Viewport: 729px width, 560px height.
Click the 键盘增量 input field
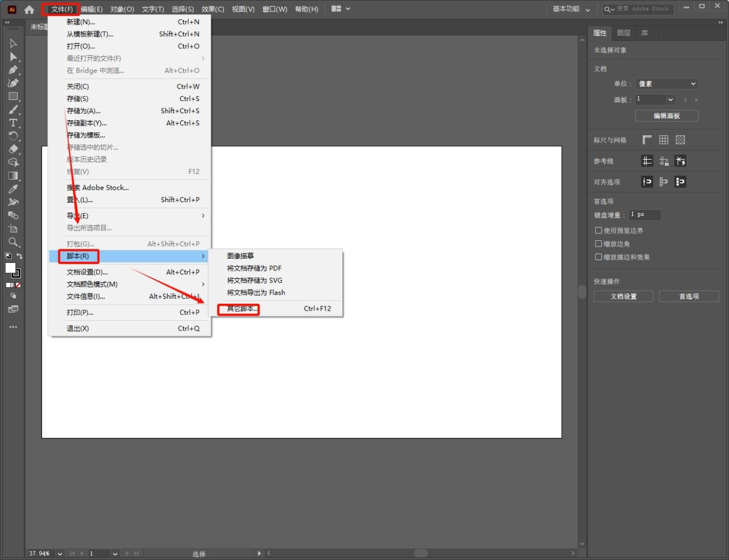[645, 215]
